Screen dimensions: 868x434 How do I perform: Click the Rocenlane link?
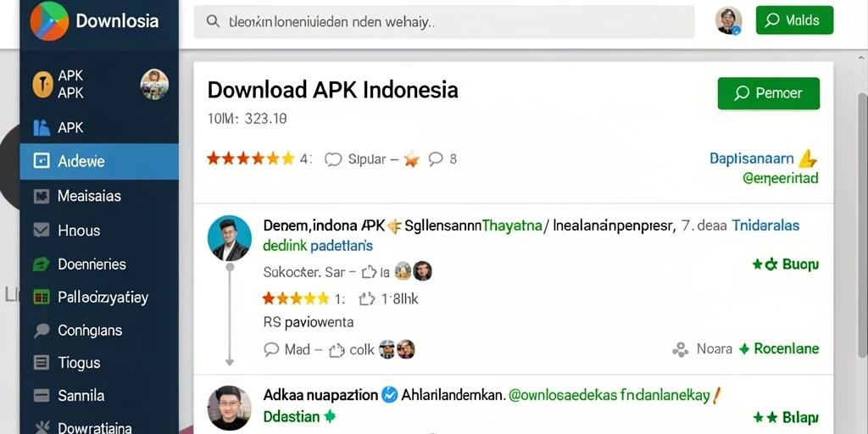click(x=786, y=348)
